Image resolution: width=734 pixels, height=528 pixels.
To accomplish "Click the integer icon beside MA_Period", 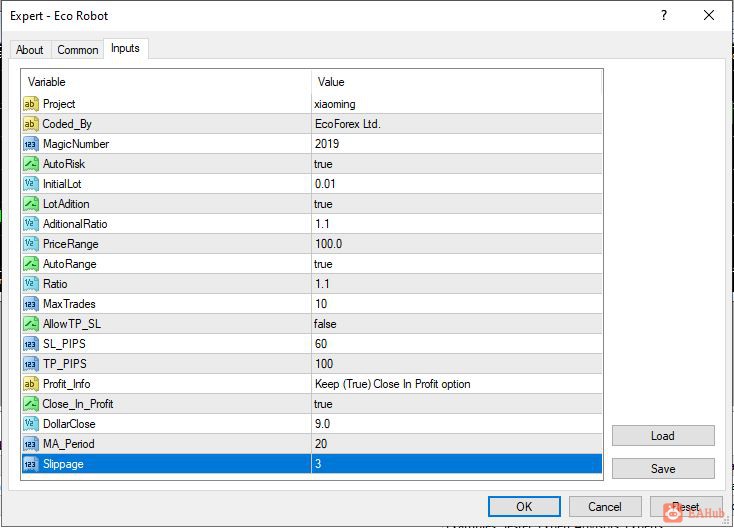I will [30, 444].
